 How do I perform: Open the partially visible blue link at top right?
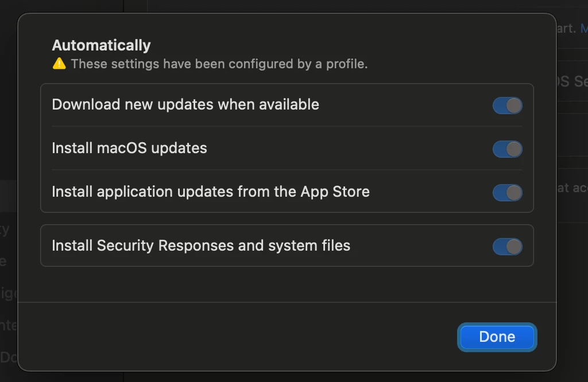(584, 28)
